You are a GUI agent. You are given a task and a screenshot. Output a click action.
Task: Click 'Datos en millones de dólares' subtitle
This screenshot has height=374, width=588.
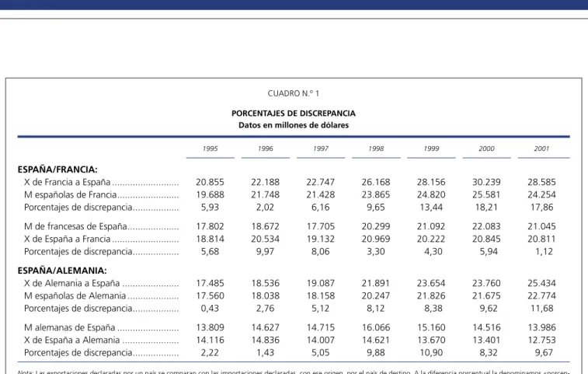(294, 125)
